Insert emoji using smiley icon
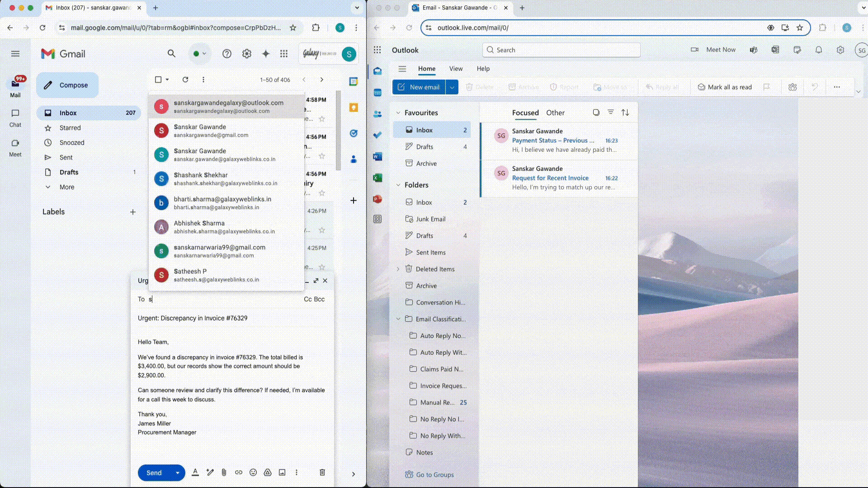 pyautogui.click(x=253, y=473)
